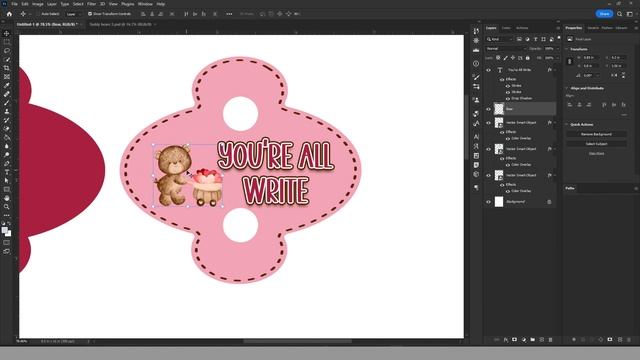Screen dimensions: 640x360
Task: Click the Add layer style fx icon
Action: [x=506, y=340]
